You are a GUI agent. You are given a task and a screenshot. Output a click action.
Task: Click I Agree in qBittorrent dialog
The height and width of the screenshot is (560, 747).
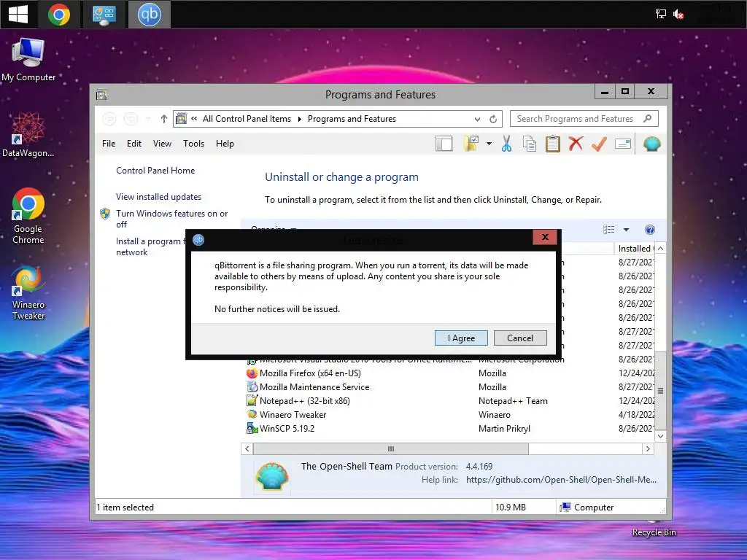point(461,338)
